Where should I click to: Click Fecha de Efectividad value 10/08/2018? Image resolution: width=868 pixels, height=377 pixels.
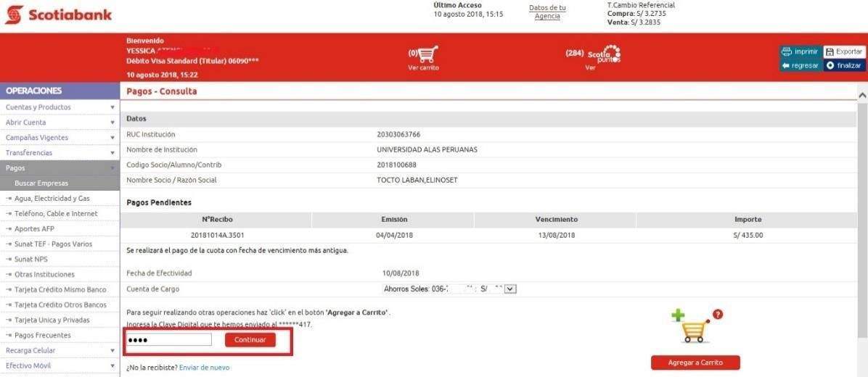point(401,273)
